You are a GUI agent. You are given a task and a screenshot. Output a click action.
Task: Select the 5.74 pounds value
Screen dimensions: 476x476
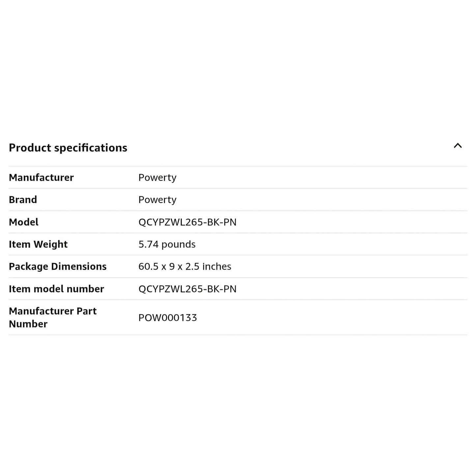click(x=167, y=244)
